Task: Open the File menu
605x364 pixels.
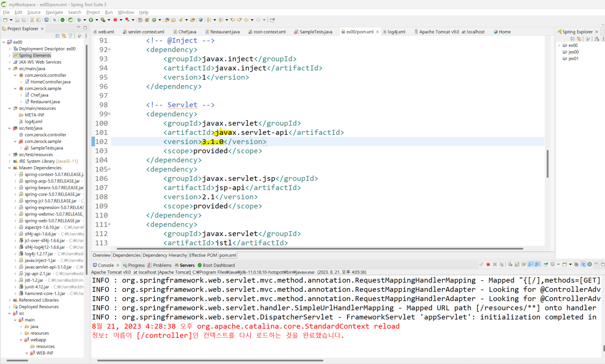Action: click(6, 12)
